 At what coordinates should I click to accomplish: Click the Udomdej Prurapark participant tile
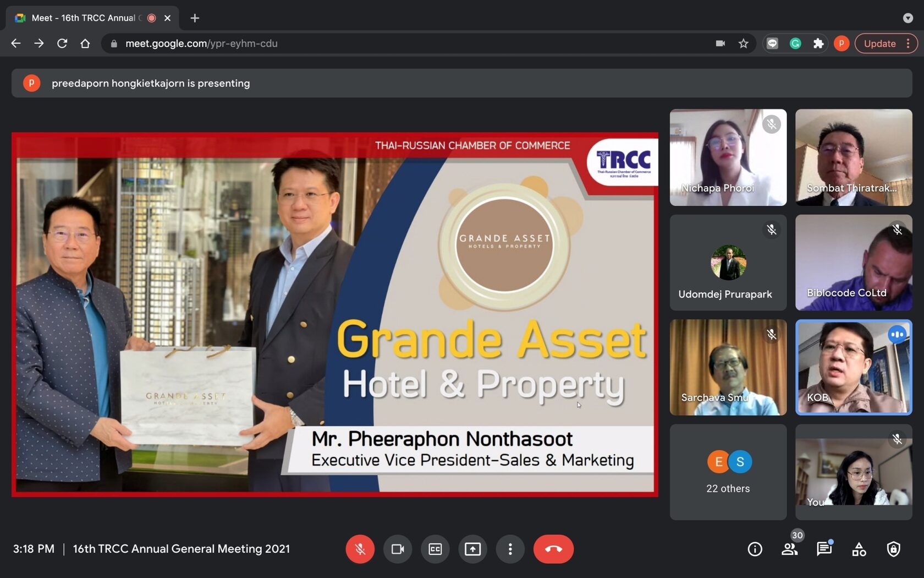[728, 263]
